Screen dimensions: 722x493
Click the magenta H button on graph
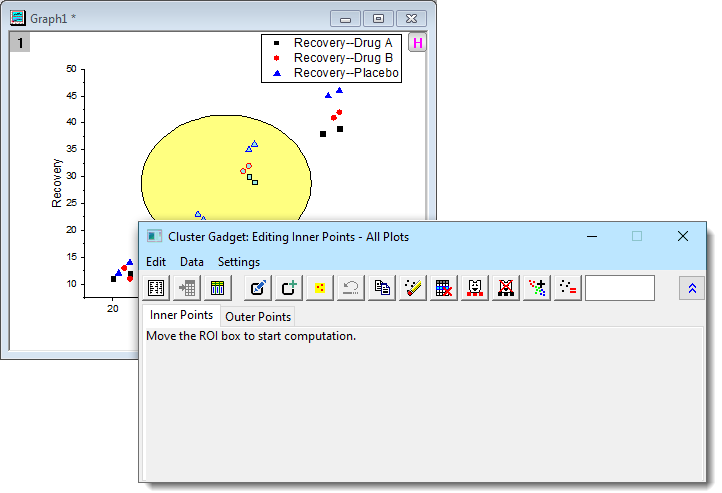[417, 43]
